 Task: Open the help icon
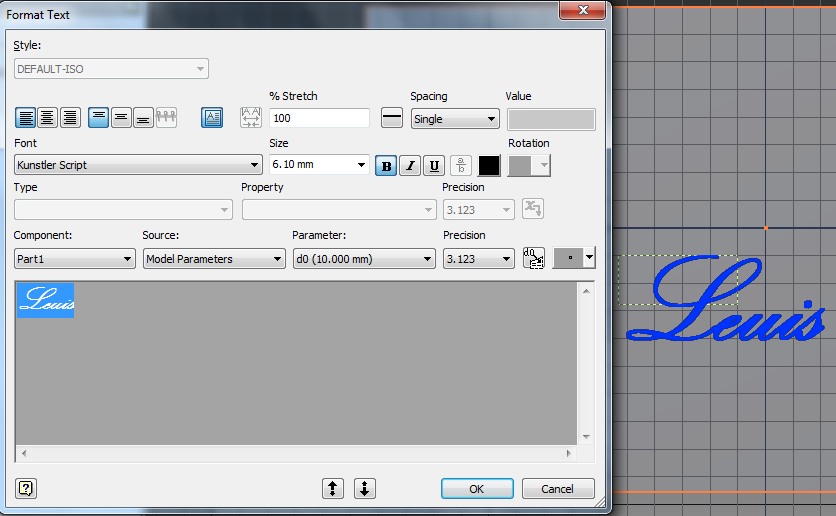click(26, 488)
